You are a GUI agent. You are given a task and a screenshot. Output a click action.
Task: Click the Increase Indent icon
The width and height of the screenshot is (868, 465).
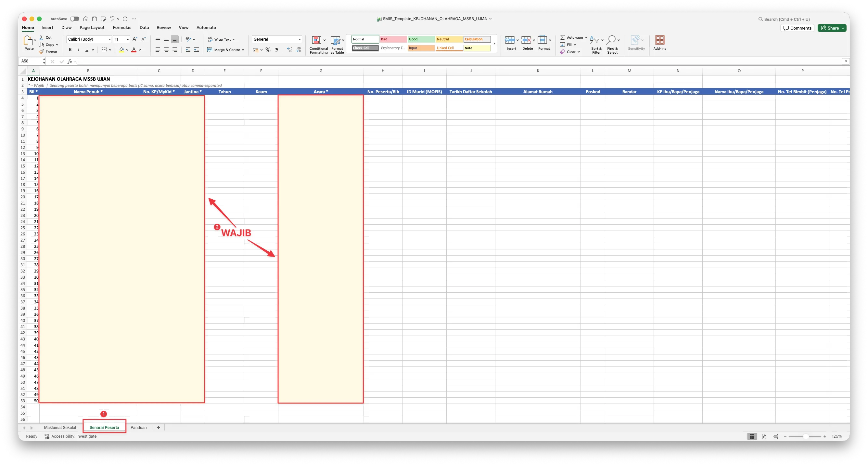pos(197,49)
